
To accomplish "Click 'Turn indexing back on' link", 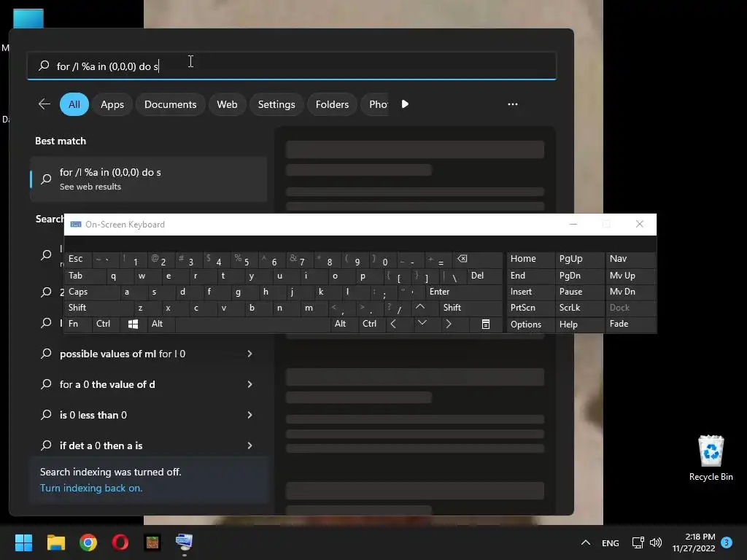I will click(91, 488).
